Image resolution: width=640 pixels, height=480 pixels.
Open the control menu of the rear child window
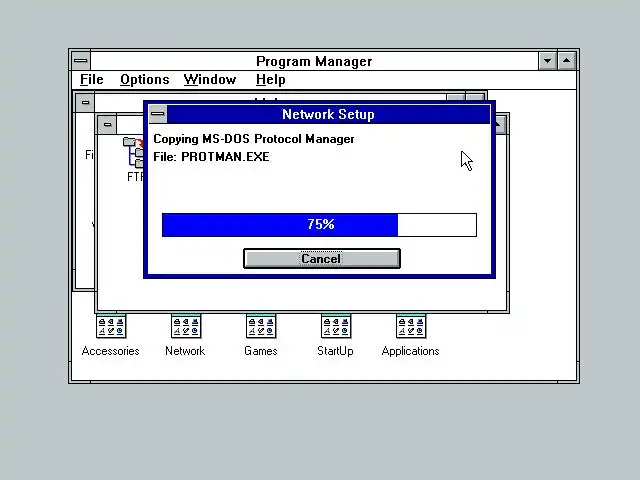point(85,102)
